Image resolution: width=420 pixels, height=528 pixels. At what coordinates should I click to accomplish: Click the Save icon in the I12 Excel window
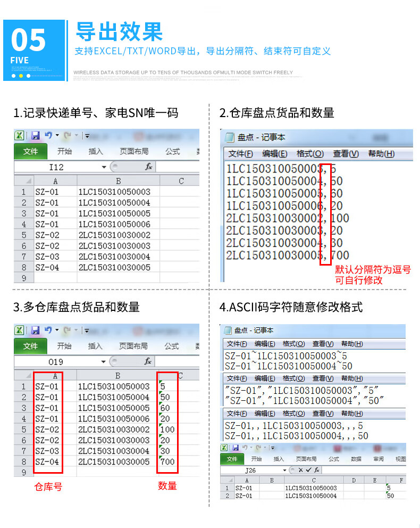(x=36, y=136)
